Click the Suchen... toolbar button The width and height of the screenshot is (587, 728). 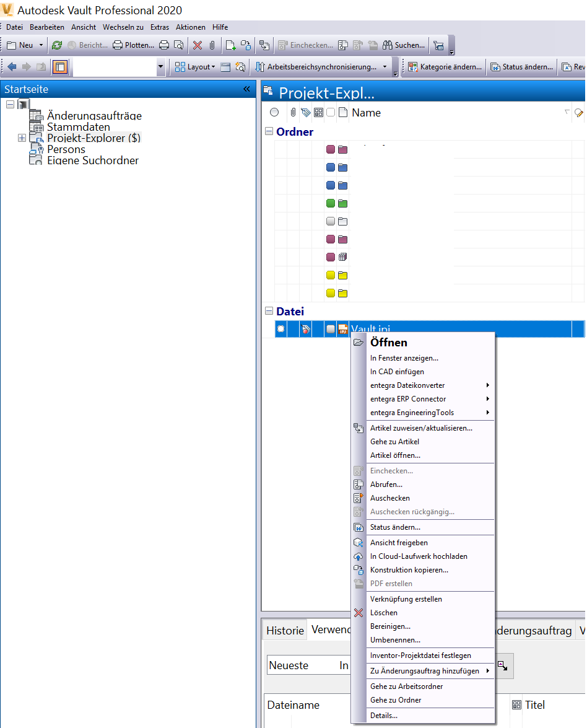tap(404, 45)
